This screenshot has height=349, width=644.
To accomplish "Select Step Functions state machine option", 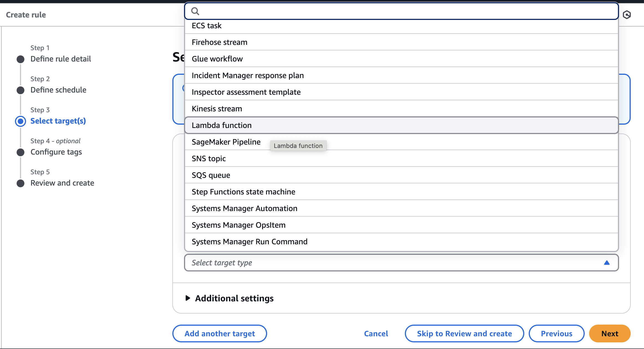I will click(243, 192).
